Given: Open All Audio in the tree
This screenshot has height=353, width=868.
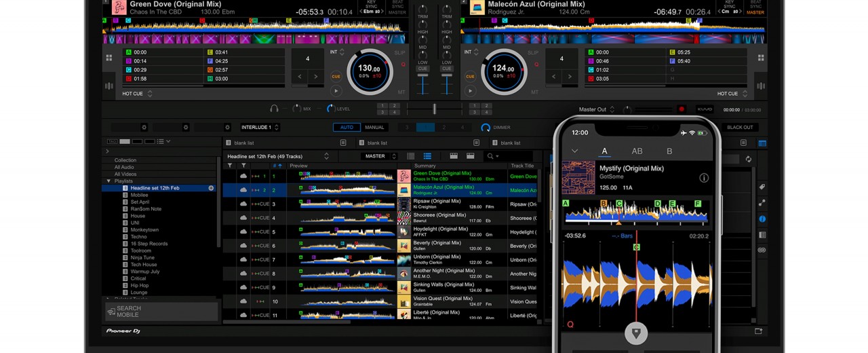Looking at the screenshot, I should point(124,167).
